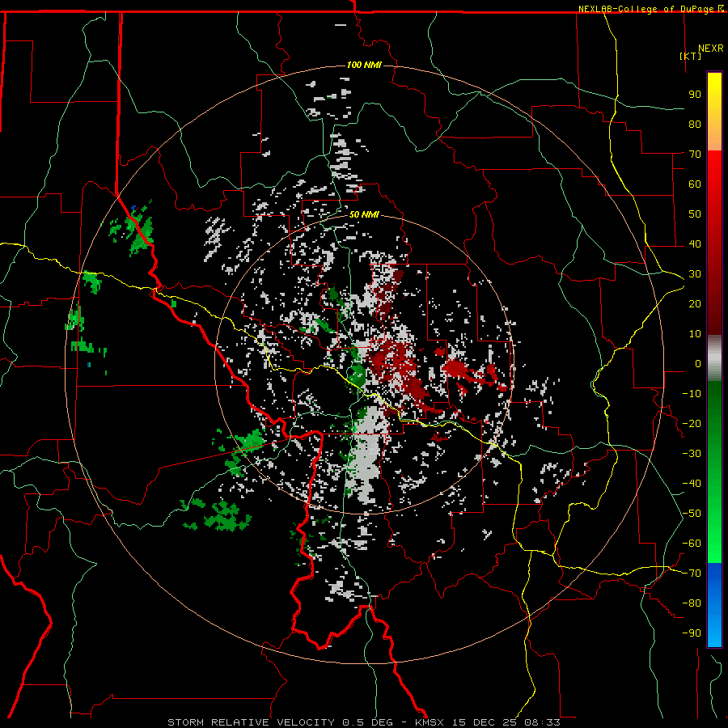The image size is (728, 728).
Task: Pick the green segment of the color bar
Action: coord(714,472)
